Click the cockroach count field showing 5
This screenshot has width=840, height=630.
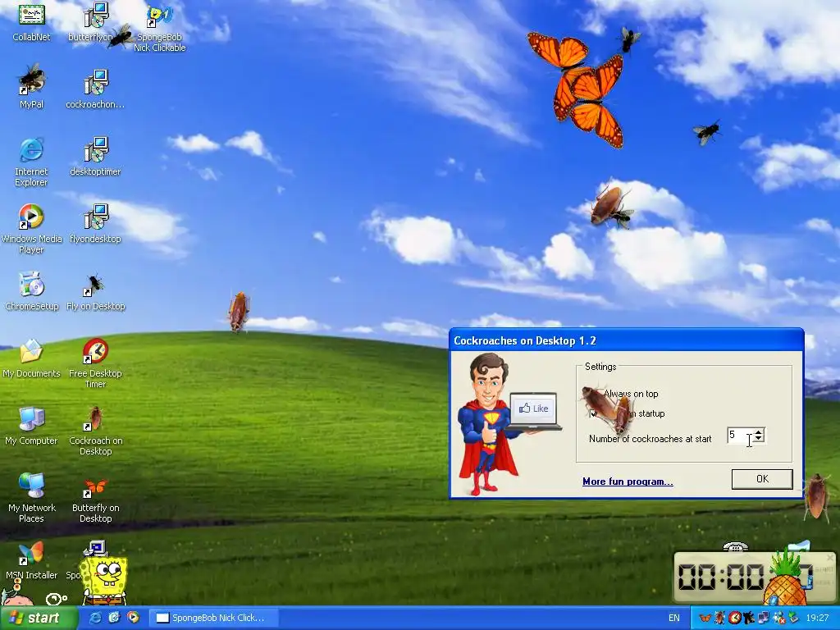click(x=739, y=436)
